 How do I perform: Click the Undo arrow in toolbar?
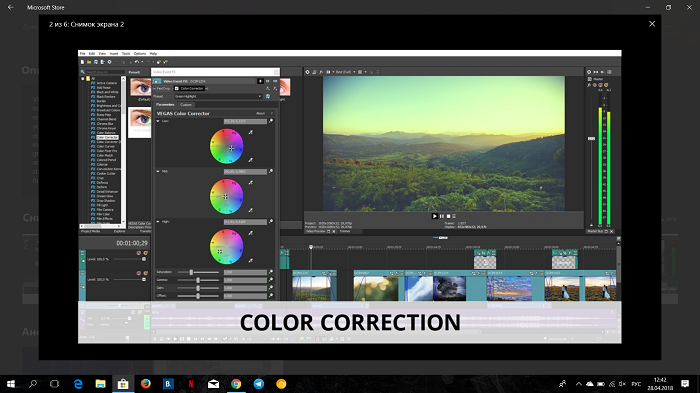[137, 62]
